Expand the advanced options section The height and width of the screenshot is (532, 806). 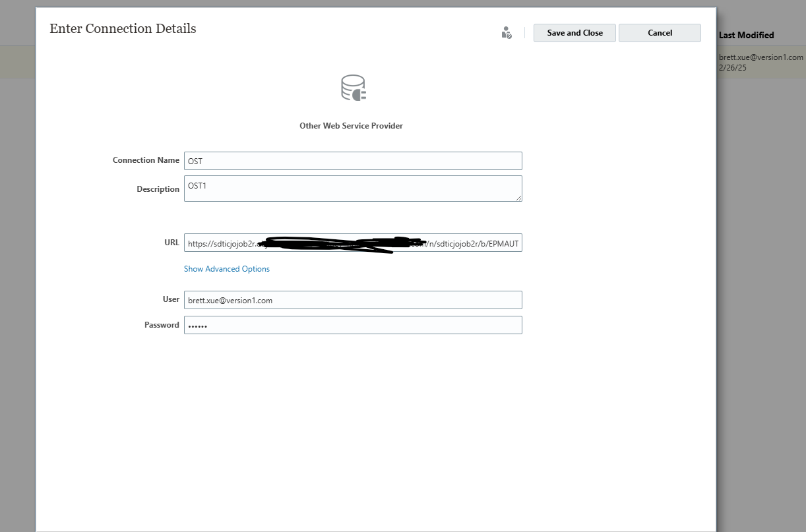tap(226, 268)
